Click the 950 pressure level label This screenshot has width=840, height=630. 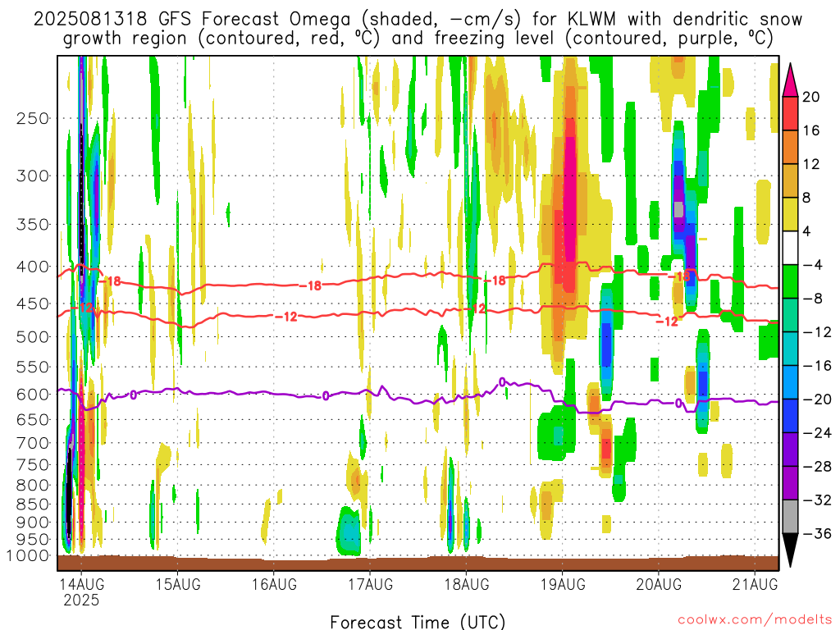(33, 540)
